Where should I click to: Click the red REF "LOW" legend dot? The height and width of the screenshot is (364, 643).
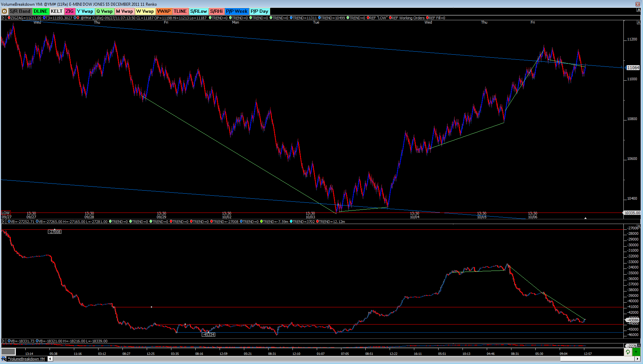pyautogui.click(x=368, y=18)
